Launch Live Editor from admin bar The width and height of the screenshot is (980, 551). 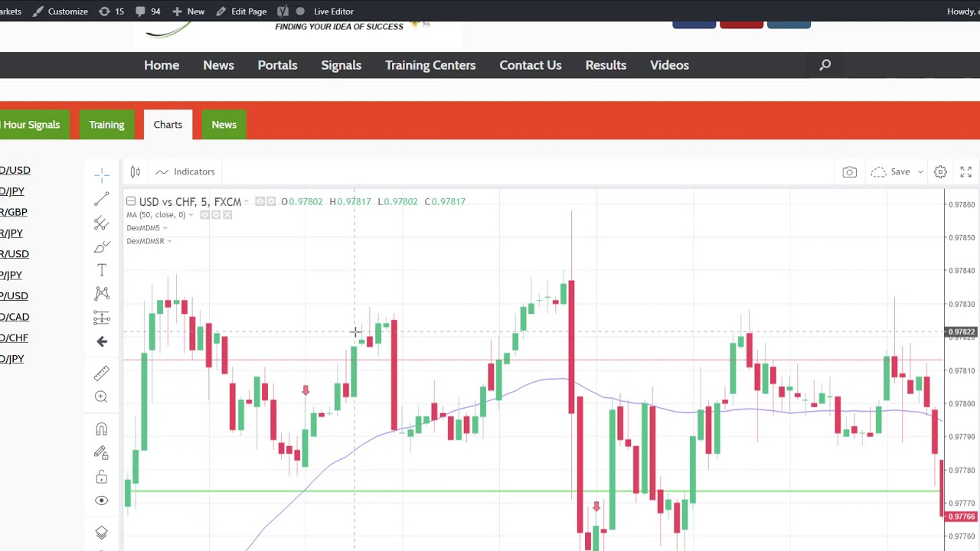334,11
